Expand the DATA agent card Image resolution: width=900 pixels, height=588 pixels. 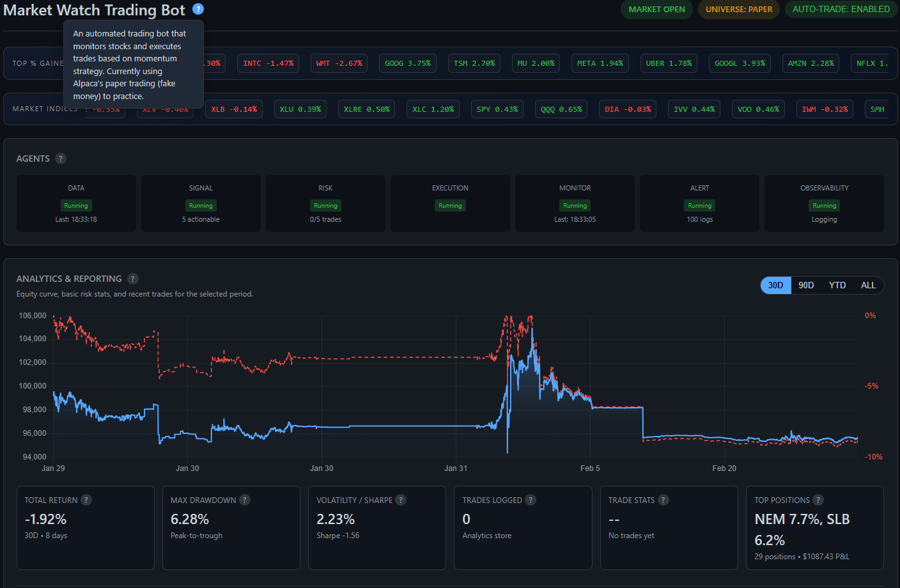coord(76,203)
